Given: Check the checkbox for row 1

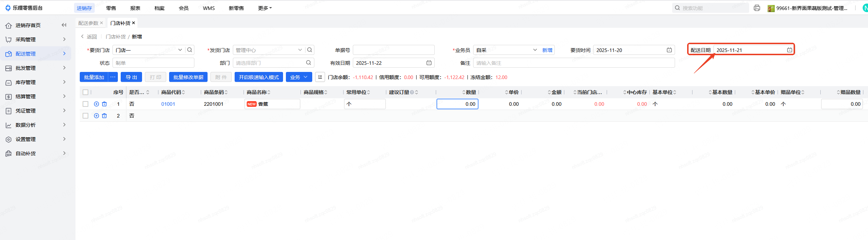Looking at the screenshot, I should pyautogui.click(x=85, y=104).
